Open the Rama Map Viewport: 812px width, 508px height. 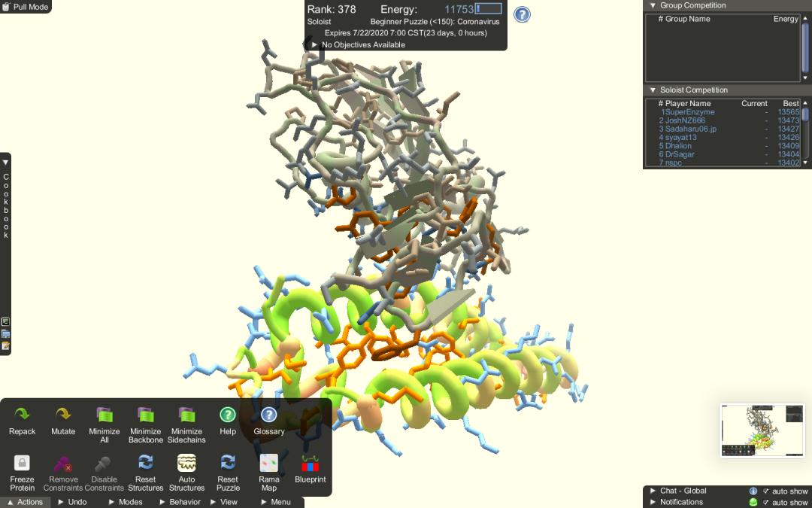coord(268,463)
